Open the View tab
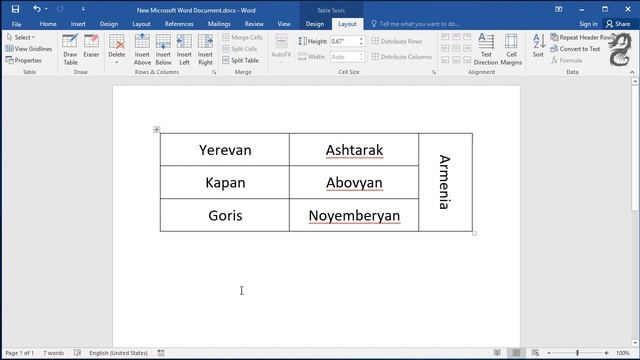Viewport: 640px width, 360px height. [x=284, y=24]
